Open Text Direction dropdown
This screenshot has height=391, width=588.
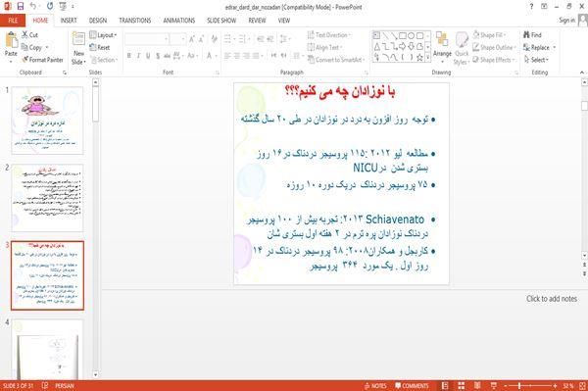[x=329, y=35]
